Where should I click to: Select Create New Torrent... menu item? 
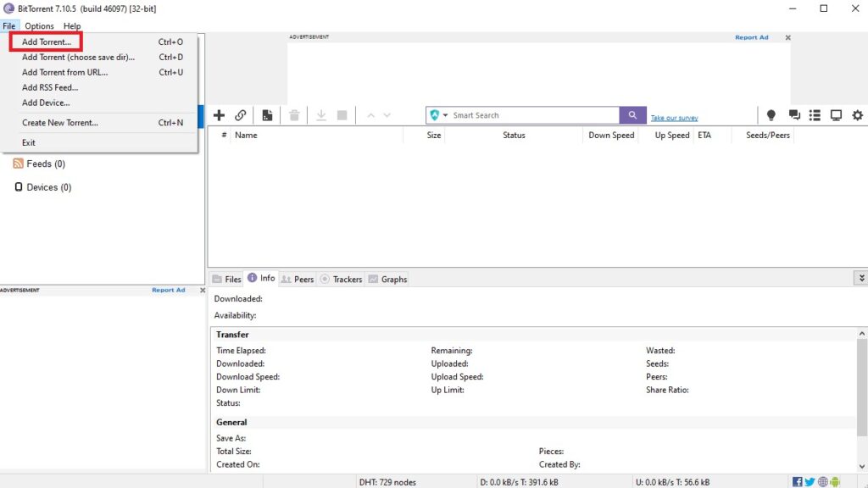pos(100,123)
